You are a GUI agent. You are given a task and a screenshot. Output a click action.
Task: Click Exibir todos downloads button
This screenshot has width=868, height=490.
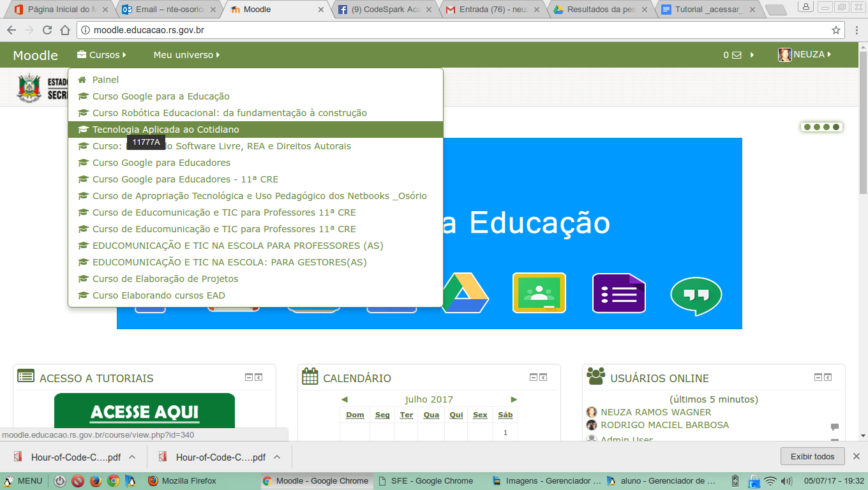click(x=812, y=456)
